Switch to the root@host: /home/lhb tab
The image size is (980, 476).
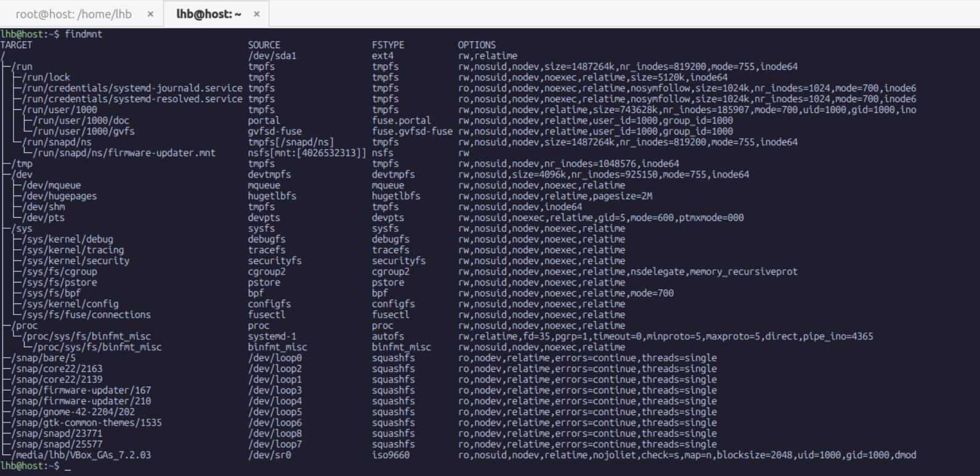(73, 14)
